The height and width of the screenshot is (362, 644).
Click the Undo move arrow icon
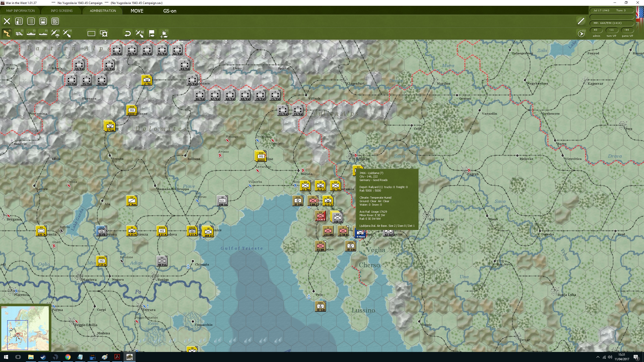(x=128, y=33)
